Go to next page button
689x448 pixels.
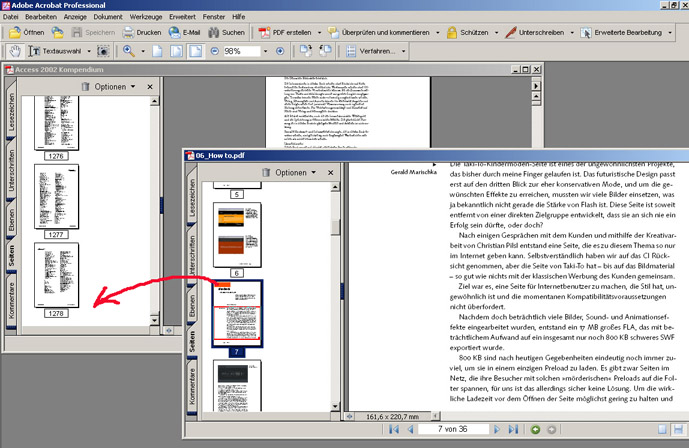pyautogui.click(x=497, y=429)
